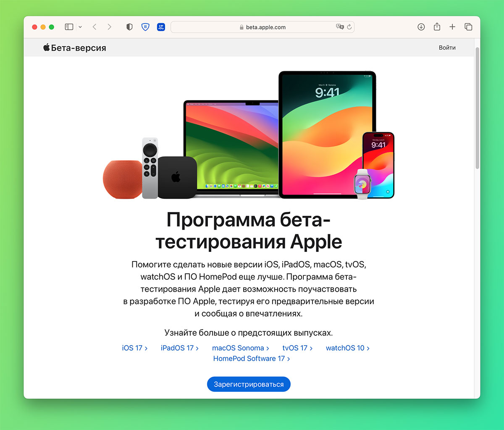The width and height of the screenshot is (504, 430).
Task: Open a new tab with plus icon
Action: pyautogui.click(x=452, y=27)
